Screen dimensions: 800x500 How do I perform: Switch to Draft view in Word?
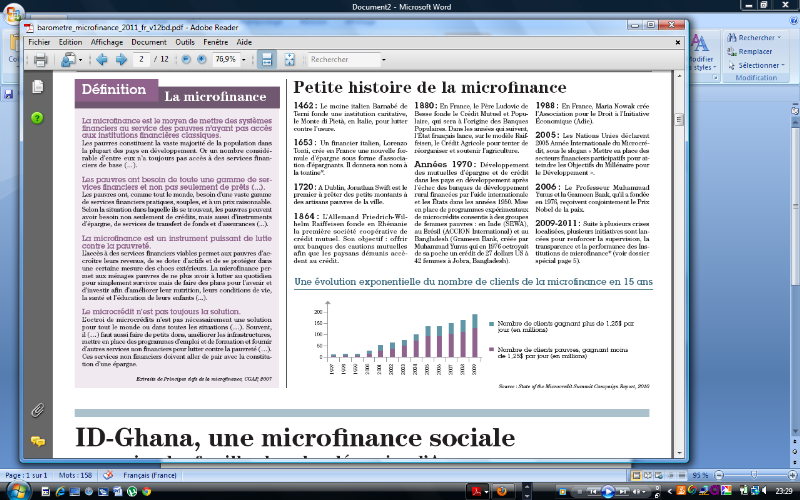click(x=682, y=476)
